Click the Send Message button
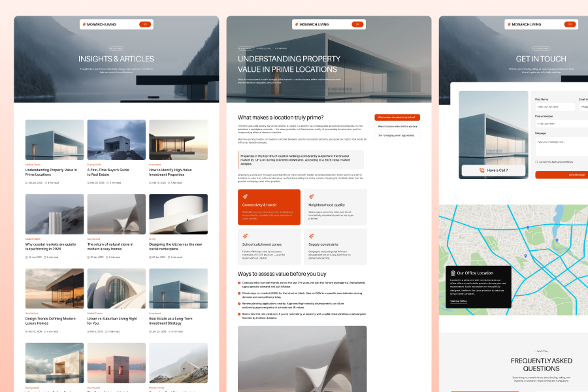The height and width of the screenshot is (392, 588). click(x=562, y=175)
